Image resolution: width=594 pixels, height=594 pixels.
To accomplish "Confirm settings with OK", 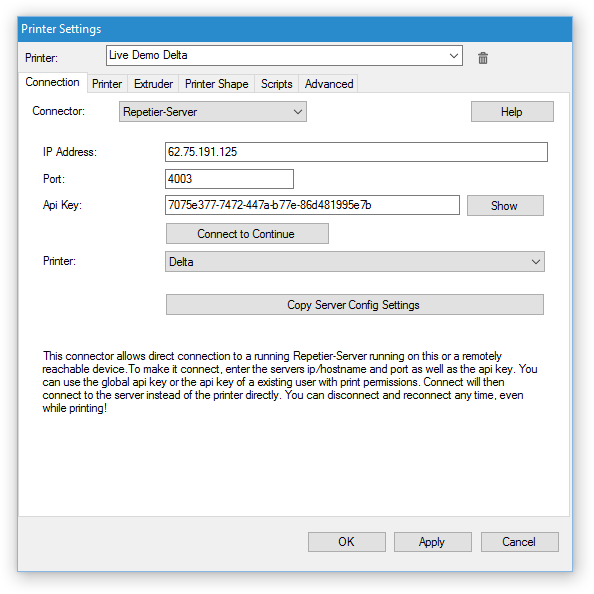I will pyautogui.click(x=347, y=542).
